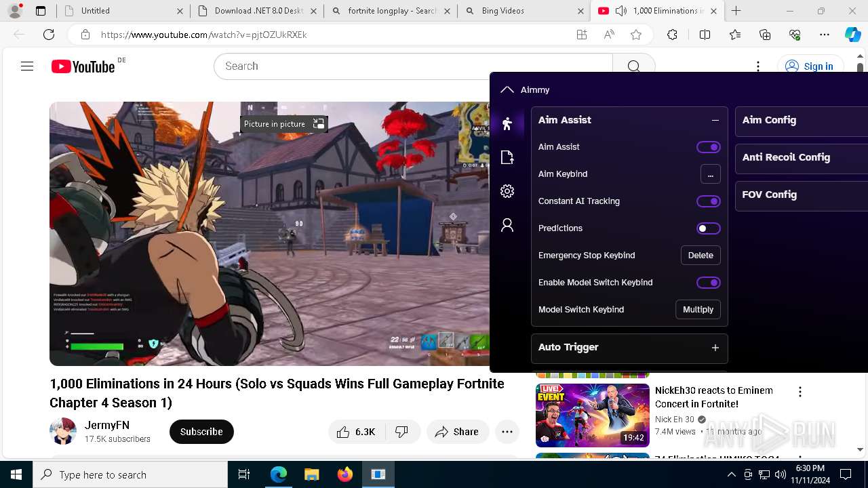The height and width of the screenshot is (488, 868).
Task: Click the browser address bar URL
Action: 203,35
